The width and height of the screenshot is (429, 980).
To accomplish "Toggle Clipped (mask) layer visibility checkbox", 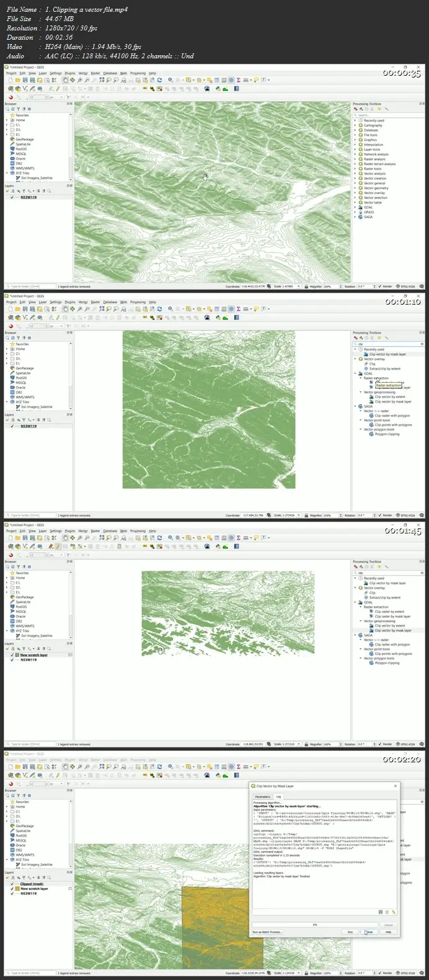I will (12, 884).
